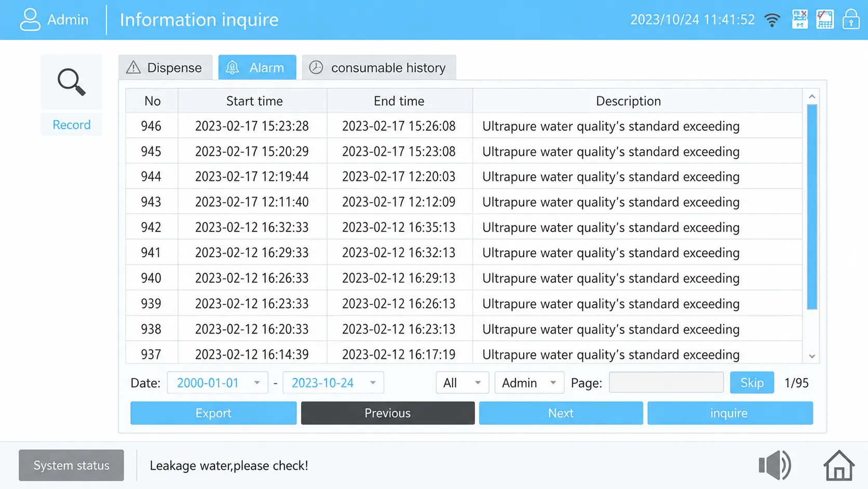The image size is (868, 489).
Task: Click the Page number input field
Action: [x=666, y=383]
